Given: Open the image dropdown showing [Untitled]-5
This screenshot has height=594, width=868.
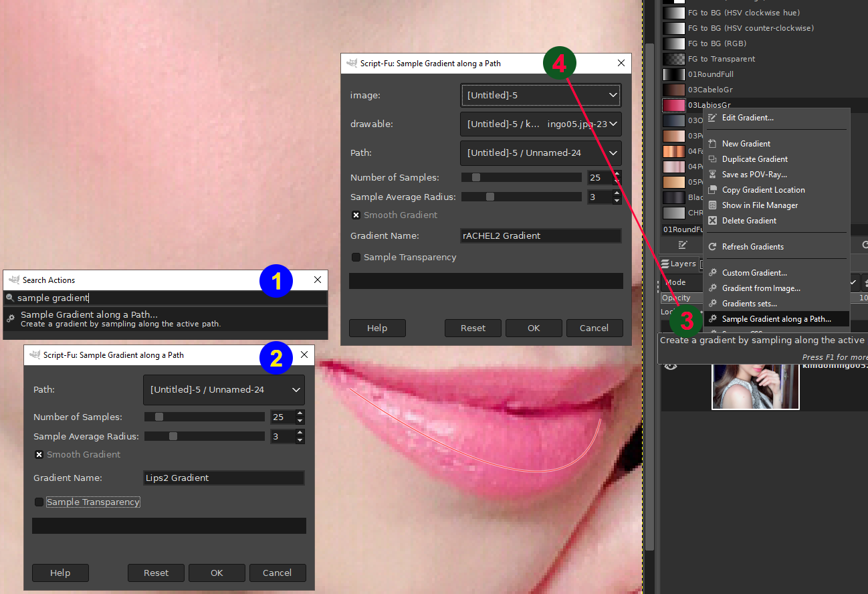Looking at the screenshot, I should click(x=541, y=96).
